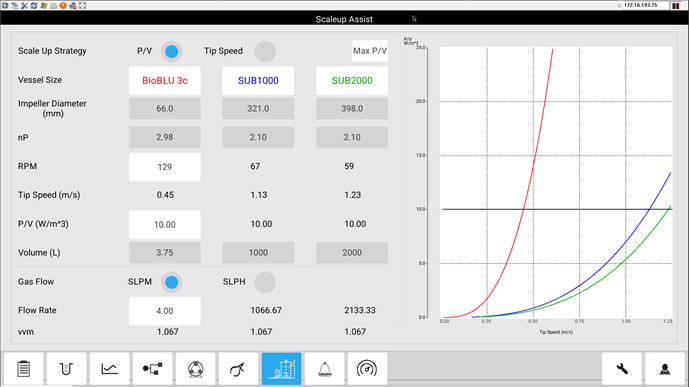
Task: Click the SUB1000 RPM value 67
Action: 255,166
